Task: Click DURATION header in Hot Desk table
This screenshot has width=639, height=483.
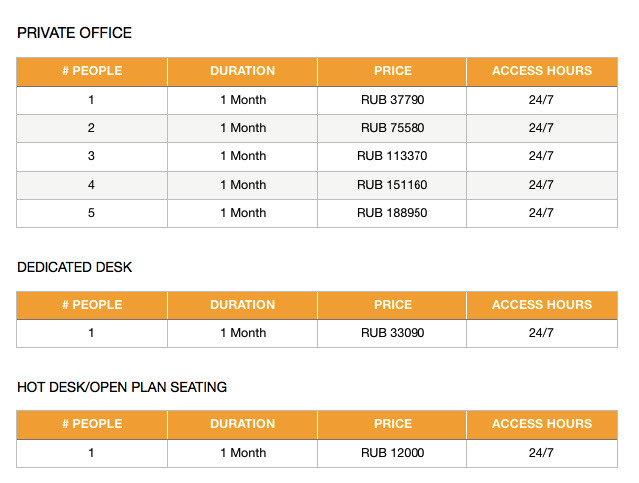Action: click(x=242, y=424)
